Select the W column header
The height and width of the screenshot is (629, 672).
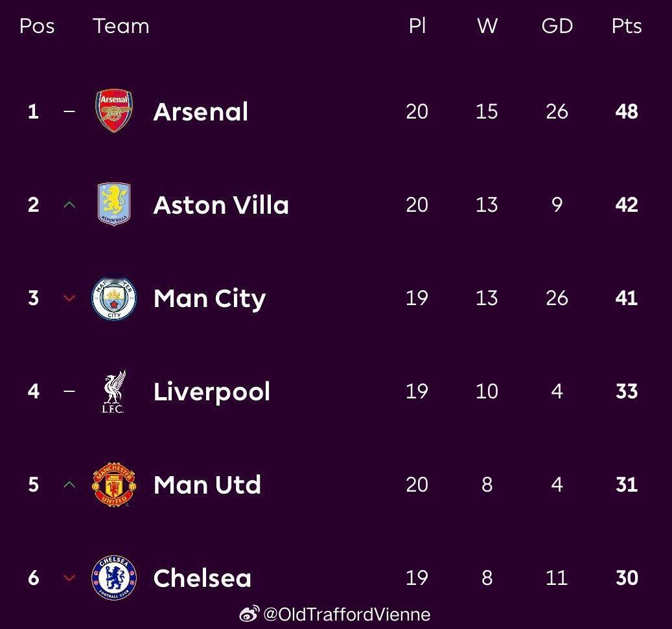[487, 26]
